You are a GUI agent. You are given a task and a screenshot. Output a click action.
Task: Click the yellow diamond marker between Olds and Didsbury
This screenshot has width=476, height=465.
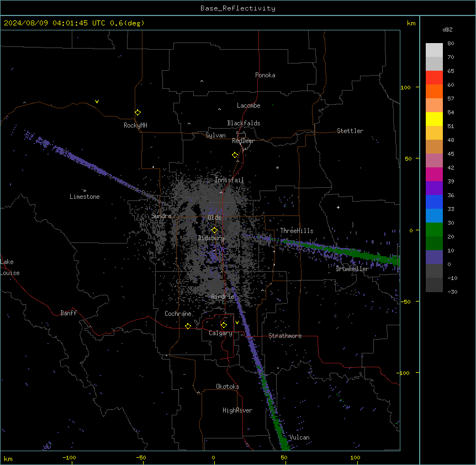[x=214, y=230]
